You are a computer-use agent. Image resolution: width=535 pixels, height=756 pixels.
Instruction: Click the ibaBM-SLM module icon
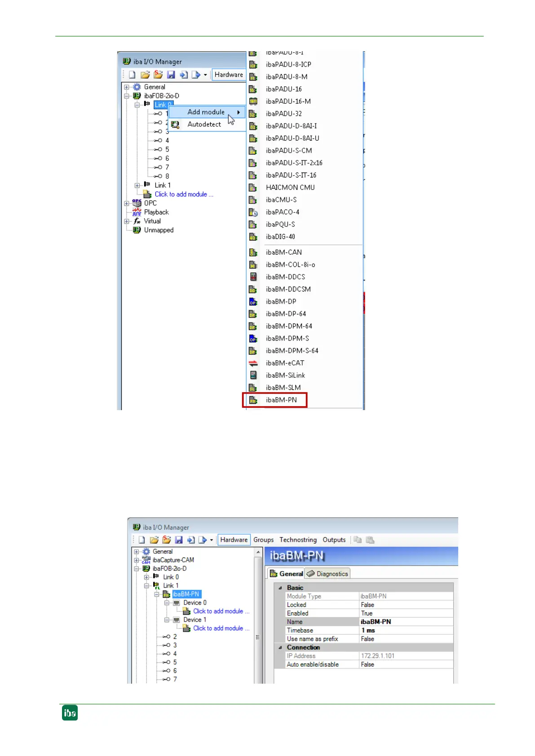coord(253,388)
